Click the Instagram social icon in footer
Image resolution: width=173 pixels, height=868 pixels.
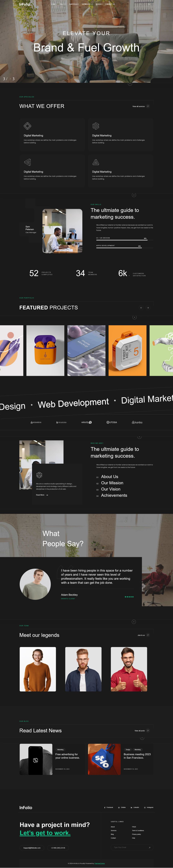148,807
